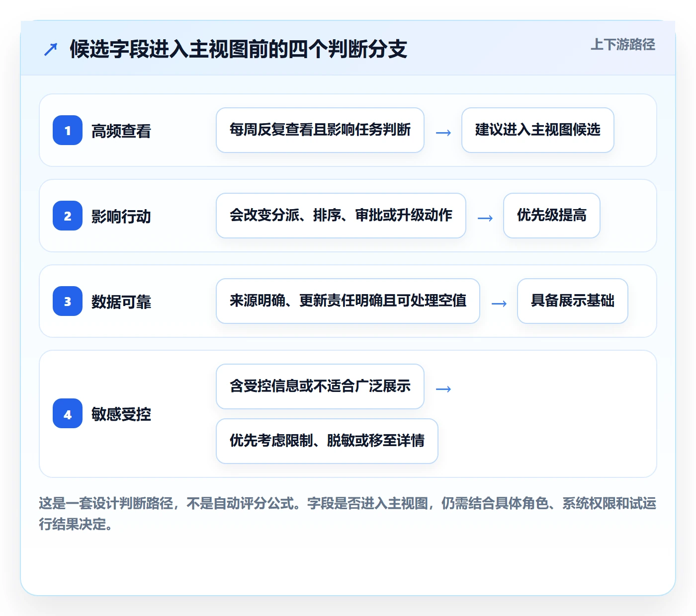Click the blue number 4 badge
Image resolution: width=696 pixels, height=616 pixels.
(x=68, y=413)
